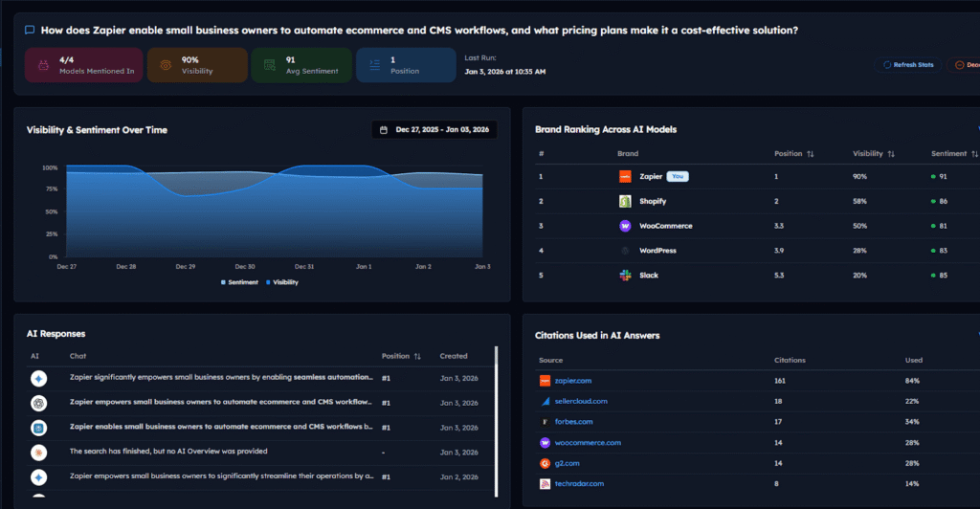The width and height of the screenshot is (980, 509).
Task: Open the forbes.com citation link
Action: pos(574,422)
